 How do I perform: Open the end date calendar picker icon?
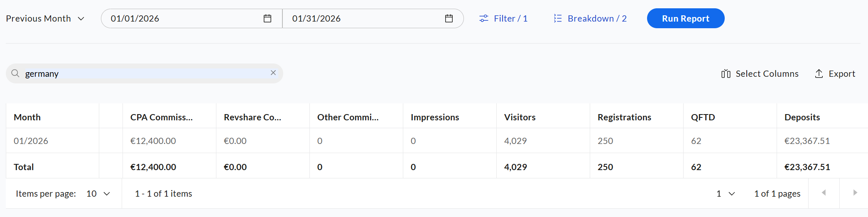tap(449, 19)
